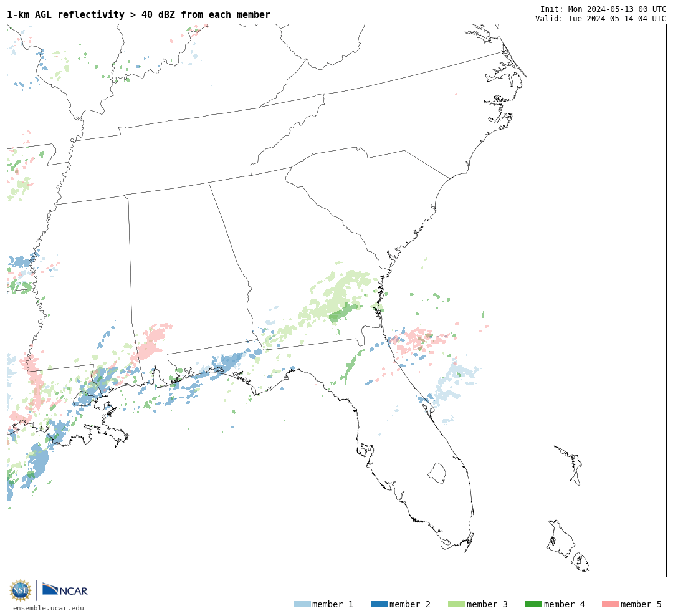Select the 'member 3' legend label
This screenshot has height=616, width=673.
tap(487, 604)
